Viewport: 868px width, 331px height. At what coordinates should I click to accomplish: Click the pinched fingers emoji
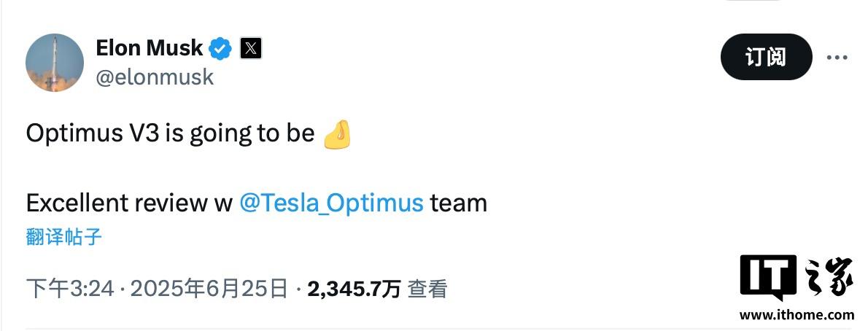coord(337,134)
